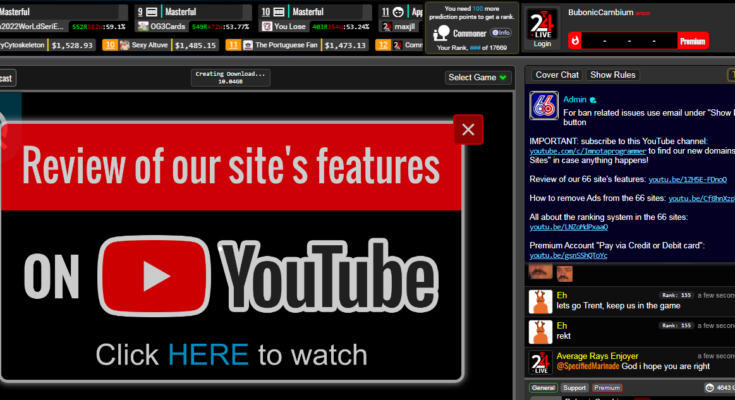The height and width of the screenshot is (400, 735).
Task: Click the orange rank 11 badge
Action: click(x=233, y=45)
